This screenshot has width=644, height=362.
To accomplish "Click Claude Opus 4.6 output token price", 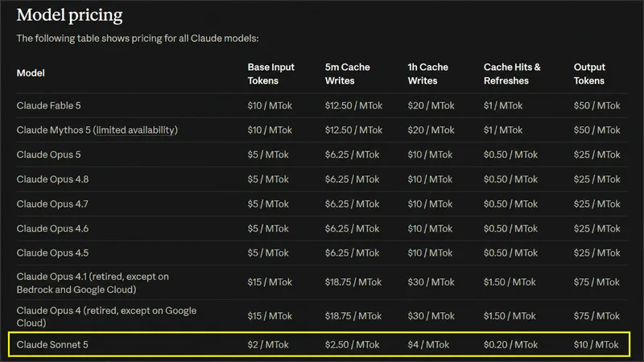I will 597,228.
